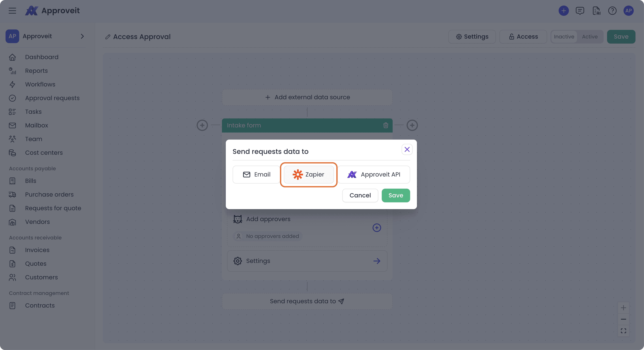This screenshot has height=350, width=644.
Task: Click the green Save button in dialog
Action: click(x=396, y=195)
